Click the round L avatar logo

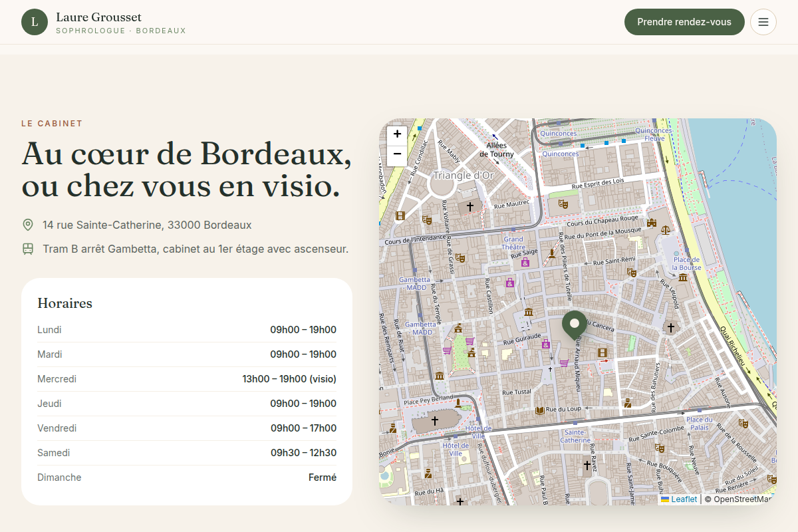pos(35,22)
